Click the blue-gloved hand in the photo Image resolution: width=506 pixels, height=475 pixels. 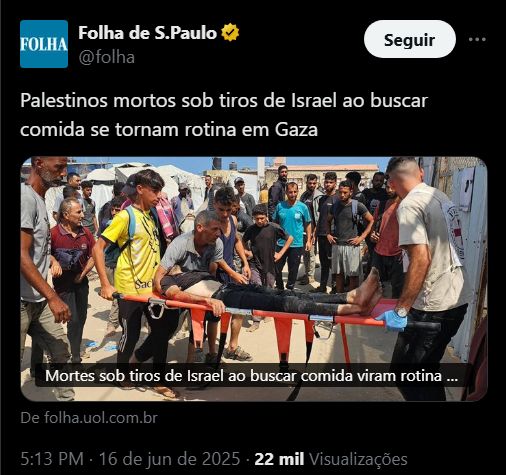pos(393,319)
